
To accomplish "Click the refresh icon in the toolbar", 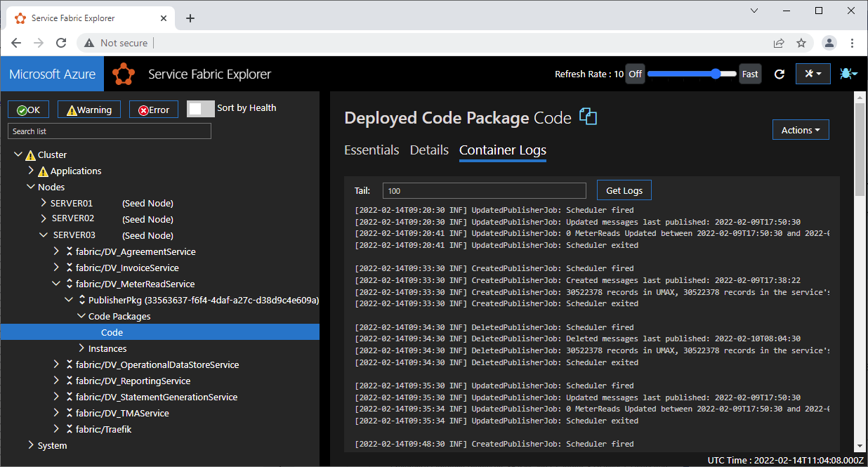I will (x=779, y=73).
